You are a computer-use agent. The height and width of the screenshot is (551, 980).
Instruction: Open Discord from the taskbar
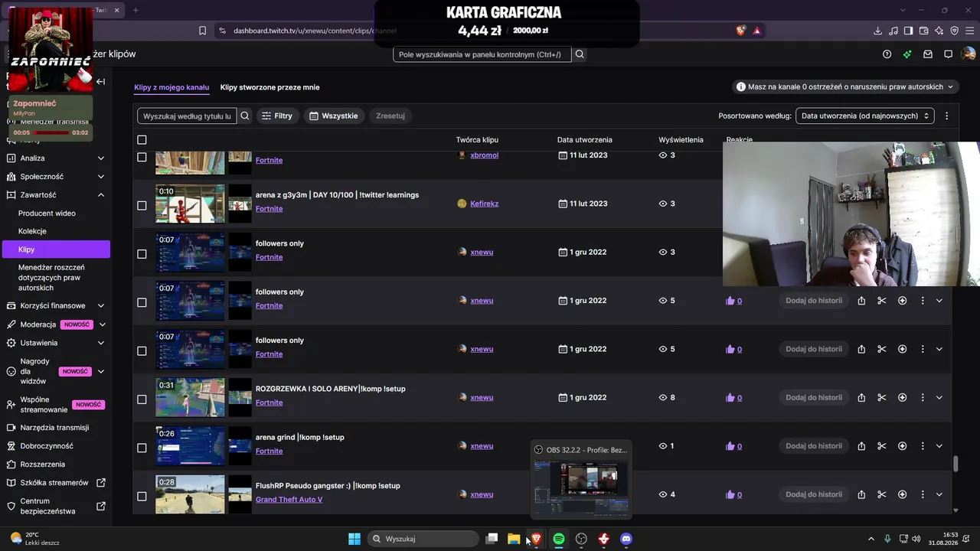pyautogui.click(x=626, y=539)
